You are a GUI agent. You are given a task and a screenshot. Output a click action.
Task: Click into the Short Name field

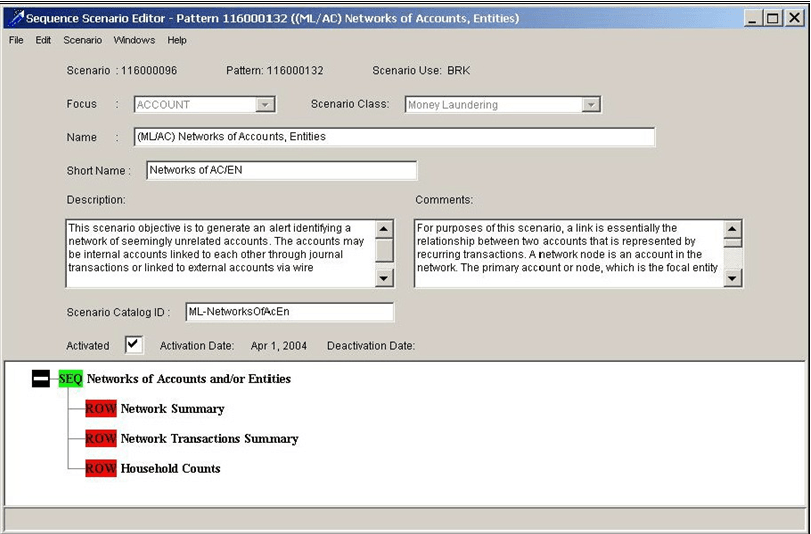click(x=281, y=170)
